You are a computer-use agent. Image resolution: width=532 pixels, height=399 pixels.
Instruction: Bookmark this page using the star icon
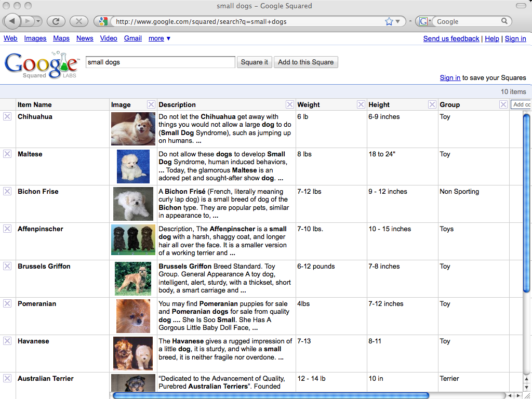pos(389,21)
